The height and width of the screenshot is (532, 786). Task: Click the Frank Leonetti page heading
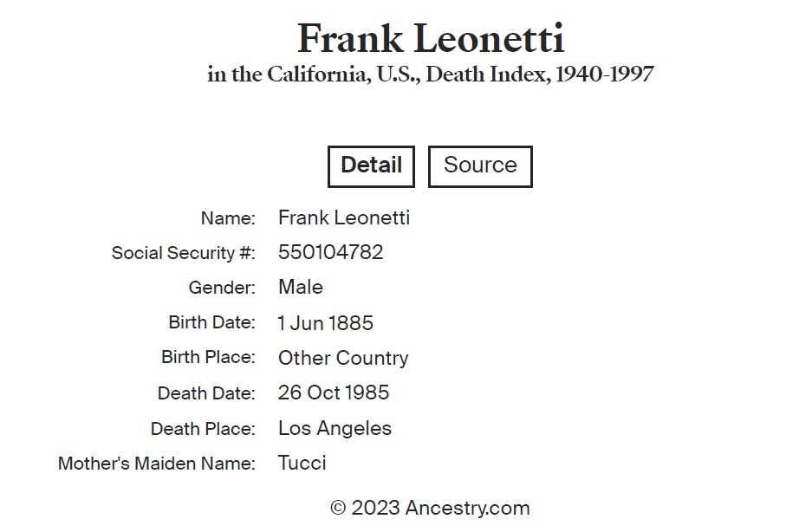pos(431,39)
